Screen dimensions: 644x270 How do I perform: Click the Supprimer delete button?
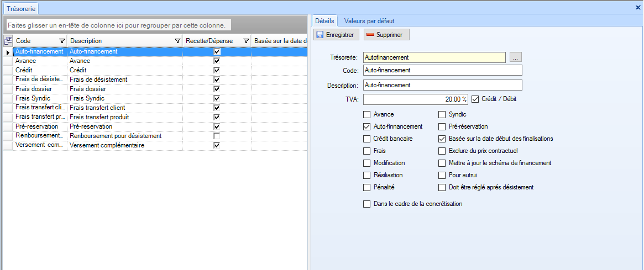coord(386,35)
